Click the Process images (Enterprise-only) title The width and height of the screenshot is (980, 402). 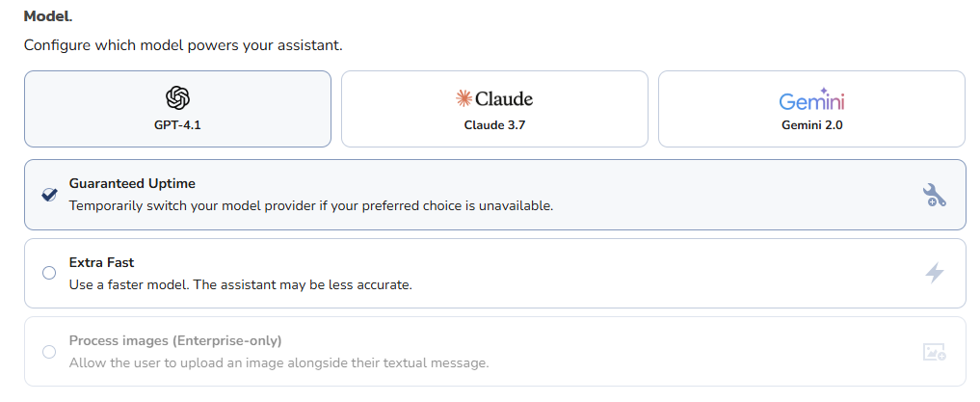click(175, 341)
